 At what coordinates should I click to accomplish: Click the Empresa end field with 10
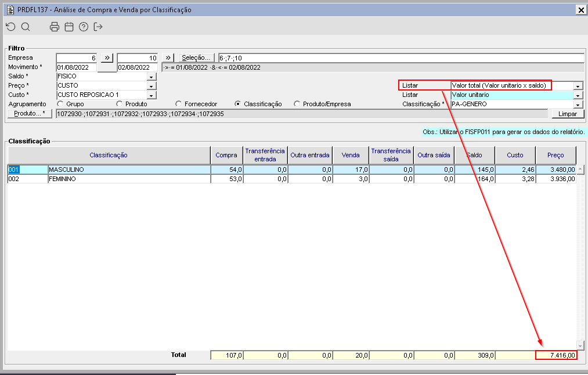[x=137, y=57]
